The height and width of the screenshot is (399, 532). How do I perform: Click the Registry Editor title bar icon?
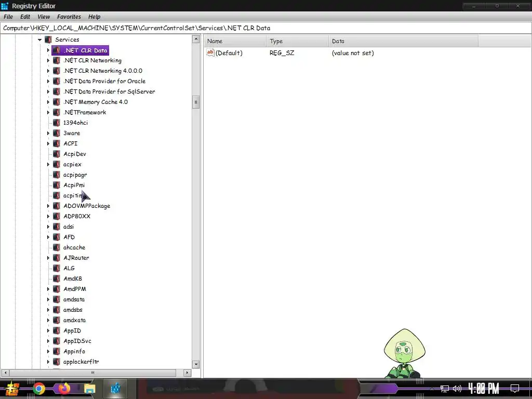[x=5, y=6]
